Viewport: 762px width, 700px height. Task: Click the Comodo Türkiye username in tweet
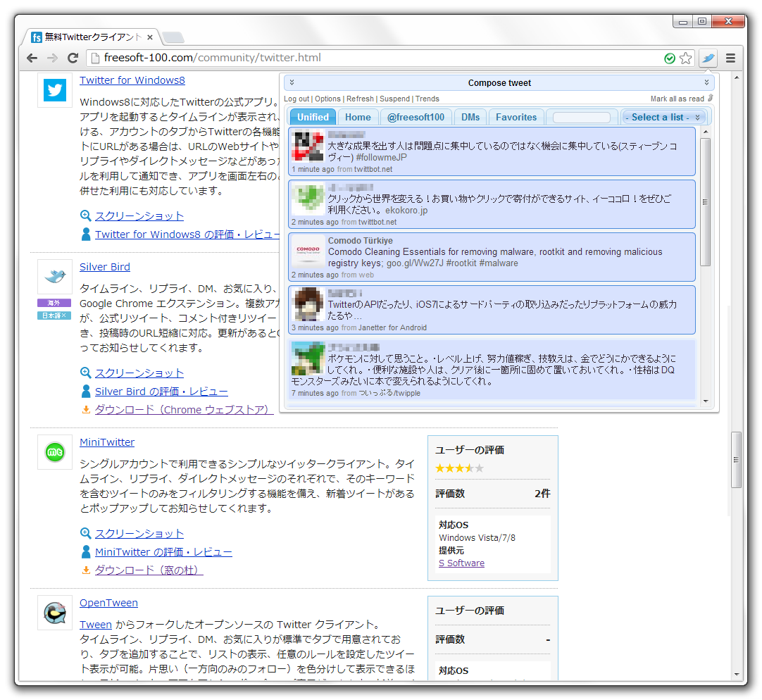click(360, 241)
